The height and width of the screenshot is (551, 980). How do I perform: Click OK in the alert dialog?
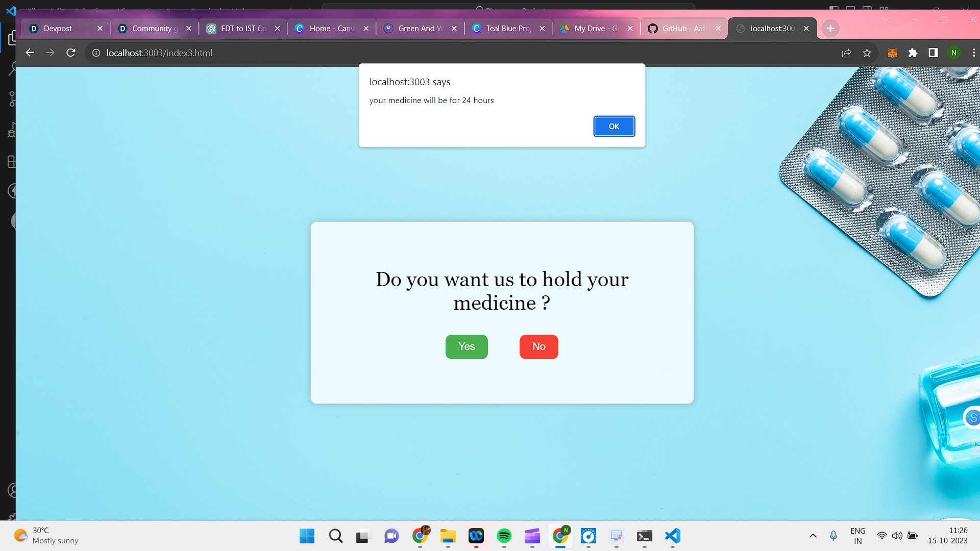pyautogui.click(x=614, y=127)
